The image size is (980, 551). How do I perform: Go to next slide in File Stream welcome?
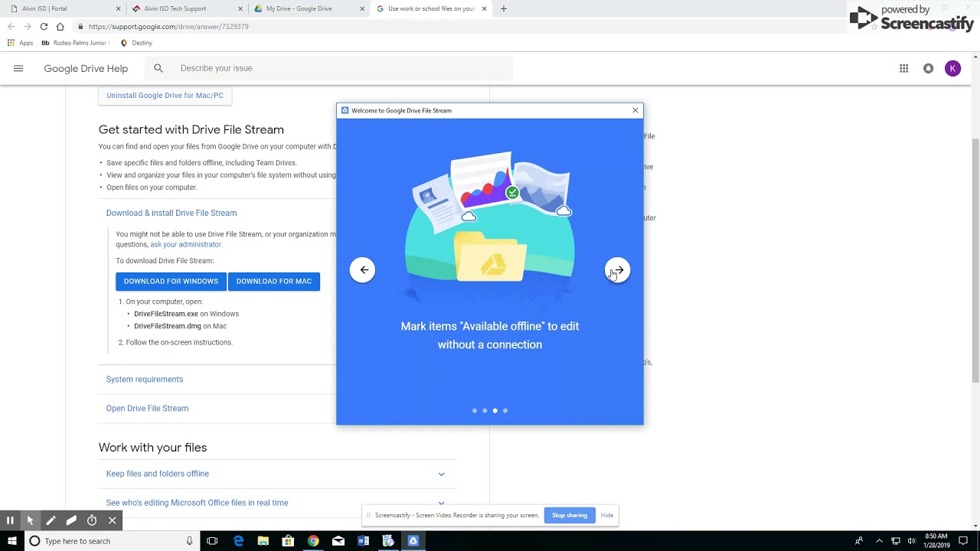618,270
